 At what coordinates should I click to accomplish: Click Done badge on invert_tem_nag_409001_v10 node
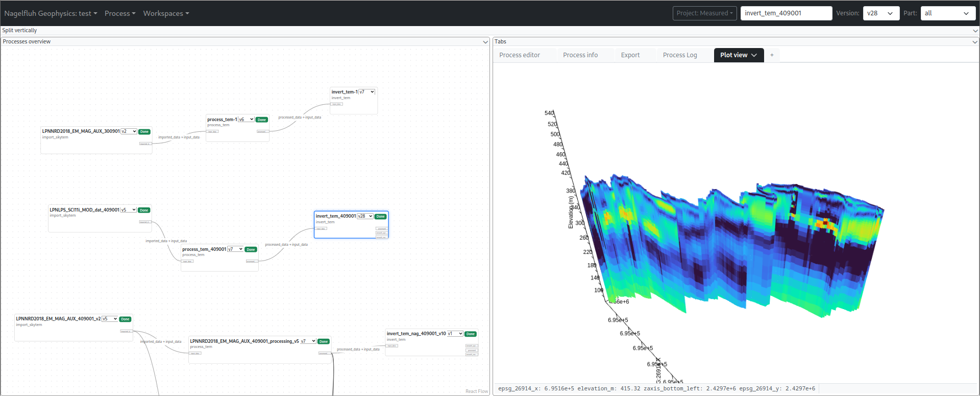471,334
